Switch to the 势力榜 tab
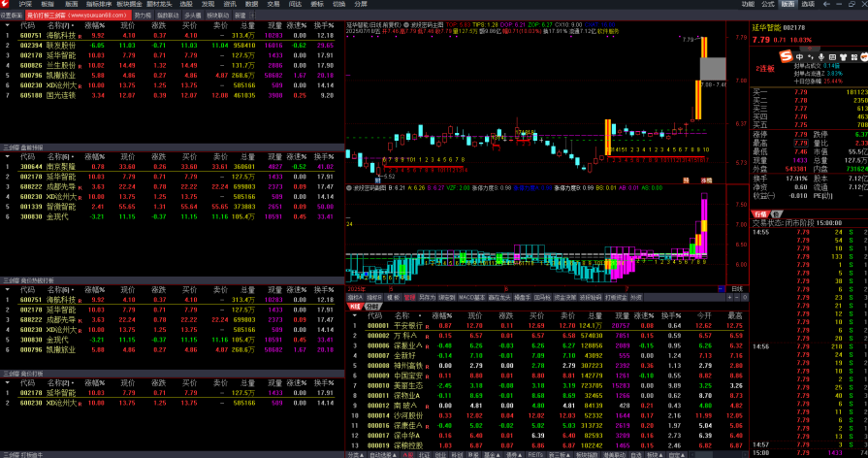This screenshot has height=458, width=868. tap(143, 16)
